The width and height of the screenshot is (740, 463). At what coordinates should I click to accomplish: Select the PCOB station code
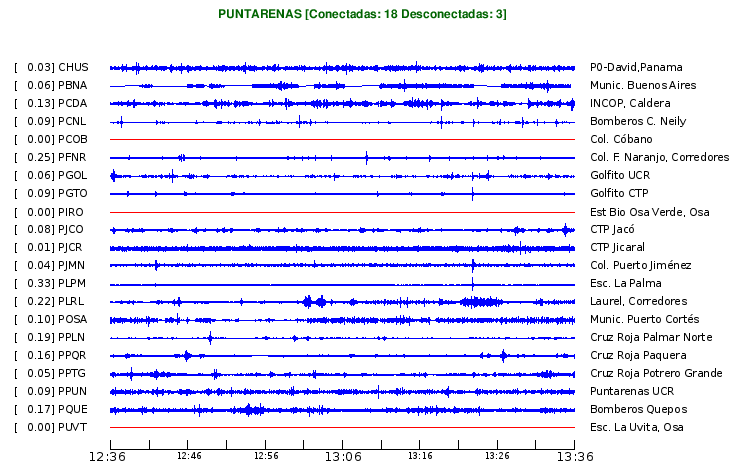[x=73, y=139]
